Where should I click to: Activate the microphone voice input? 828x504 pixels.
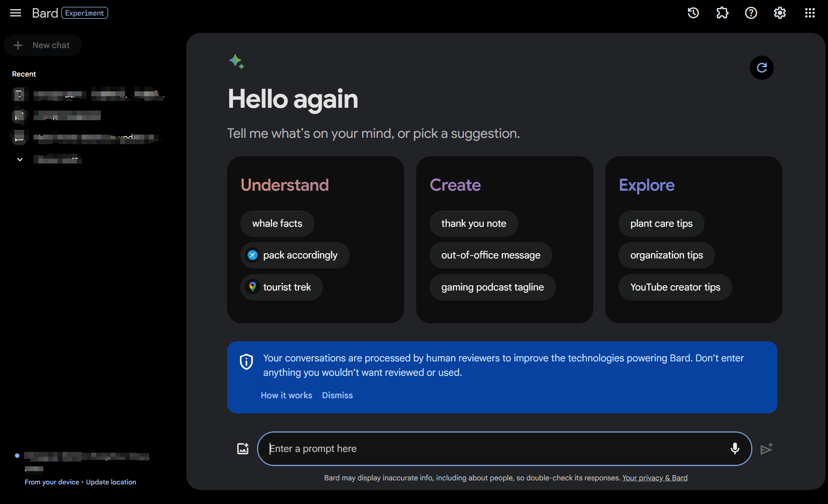(x=735, y=448)
